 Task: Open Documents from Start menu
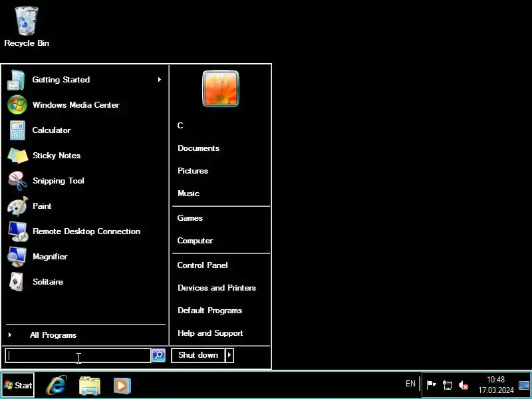pyautogui.click(x=198, y=148)
